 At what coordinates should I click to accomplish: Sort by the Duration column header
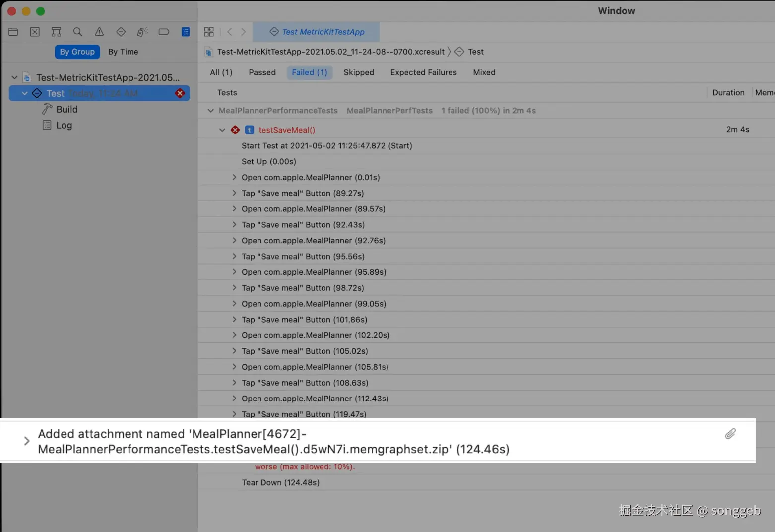click(728, 93)
